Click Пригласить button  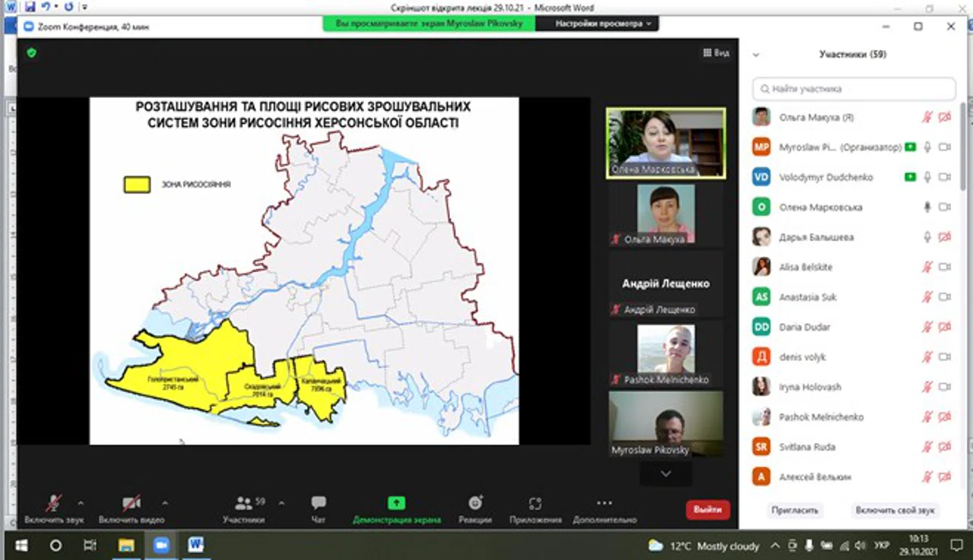(794, 511)
